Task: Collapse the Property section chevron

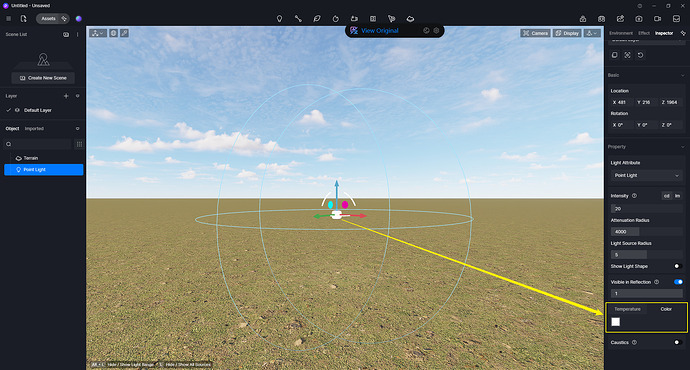Action: [683, 147]
